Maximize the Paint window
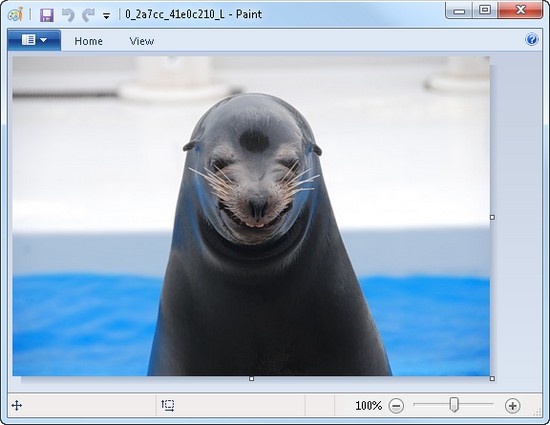This screenshot has height=425, width=550. pos(485,10)
